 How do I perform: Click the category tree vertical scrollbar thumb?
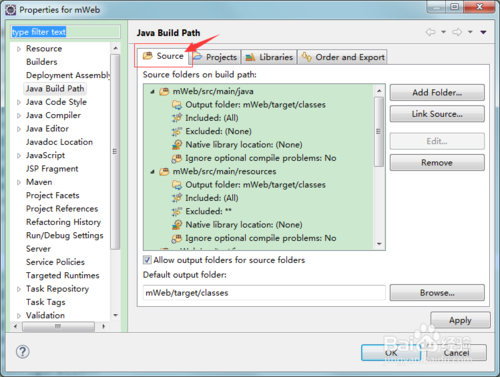pyautogui.click(x=115, y=152)
